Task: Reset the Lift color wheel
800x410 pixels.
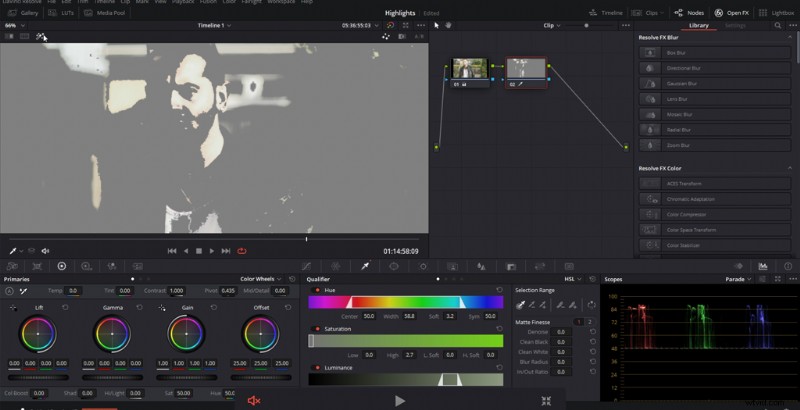Action: pos(65,308)
